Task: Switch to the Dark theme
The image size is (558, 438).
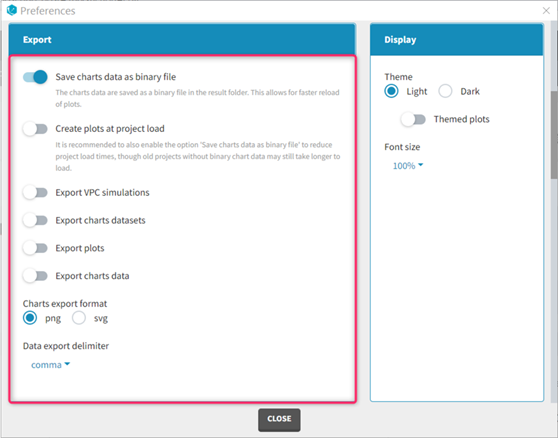Action: point(445,91)
